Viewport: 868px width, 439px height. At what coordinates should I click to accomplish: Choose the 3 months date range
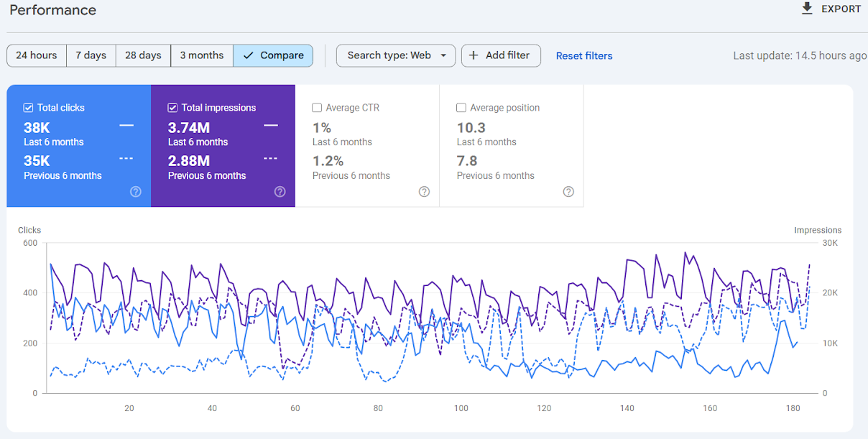202,55
